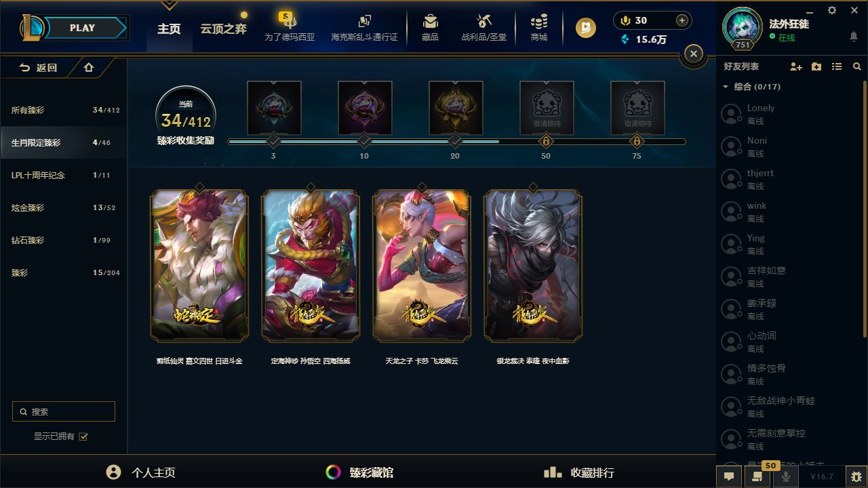Open the notification bell icon
868x488 pixels.
coord(854,36)
